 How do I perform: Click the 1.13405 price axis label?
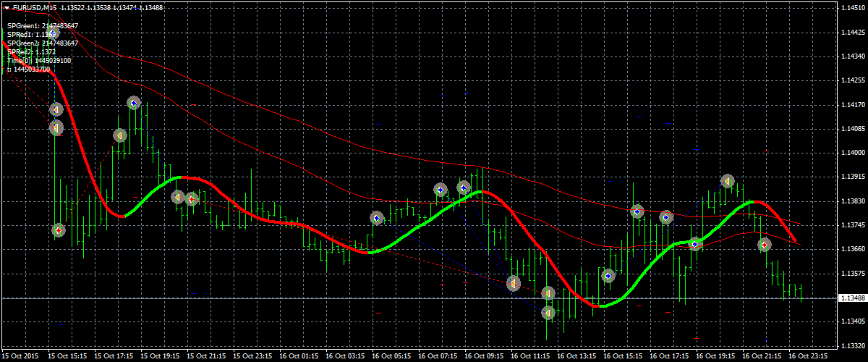(854, 321)
